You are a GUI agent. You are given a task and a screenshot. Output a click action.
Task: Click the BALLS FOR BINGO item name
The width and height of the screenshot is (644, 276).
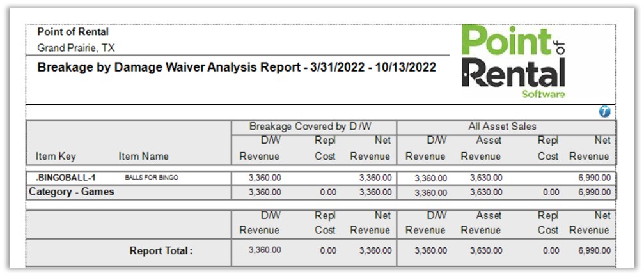(x=152, y=178)
